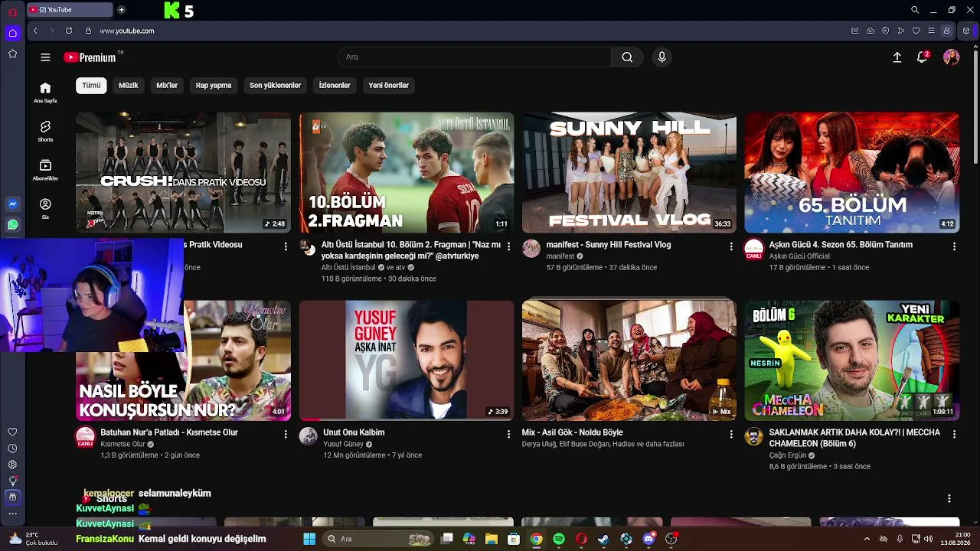Open options for Altı Üstü İstanbul video

point(509,247)
